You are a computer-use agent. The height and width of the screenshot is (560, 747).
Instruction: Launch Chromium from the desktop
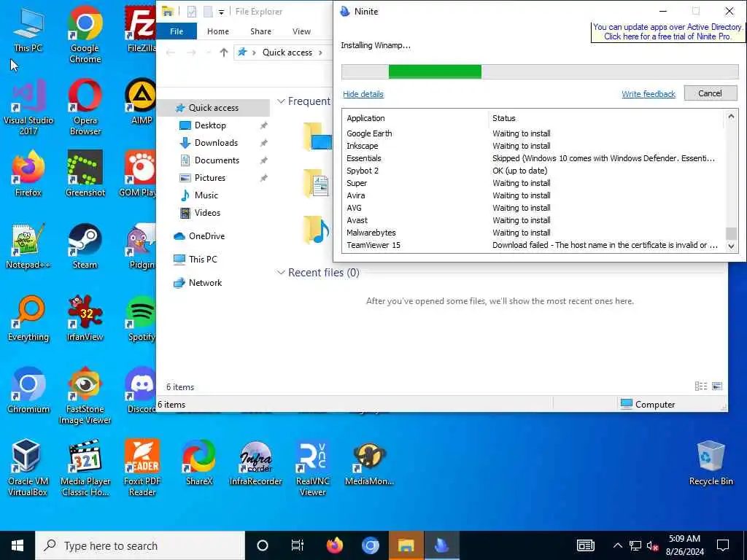[x=28, y=391]
